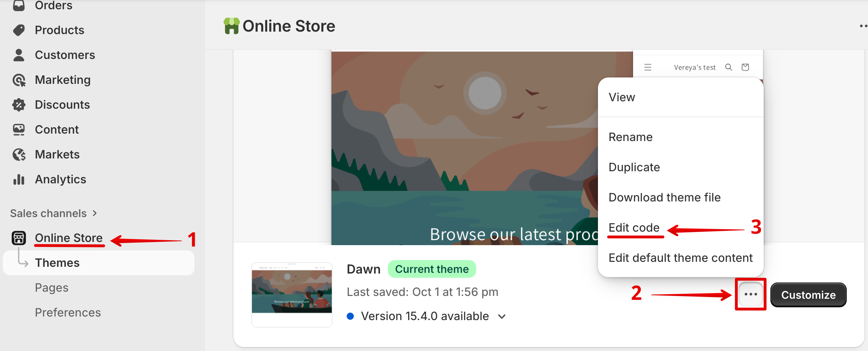
Task: Navigate to Marketing
Action: (63, 80)
